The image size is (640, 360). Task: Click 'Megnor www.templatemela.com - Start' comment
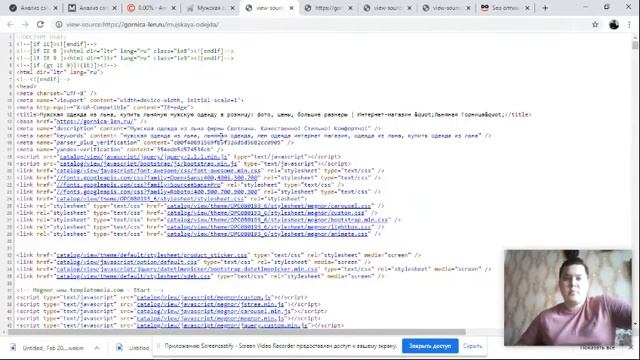click(90, 290)
